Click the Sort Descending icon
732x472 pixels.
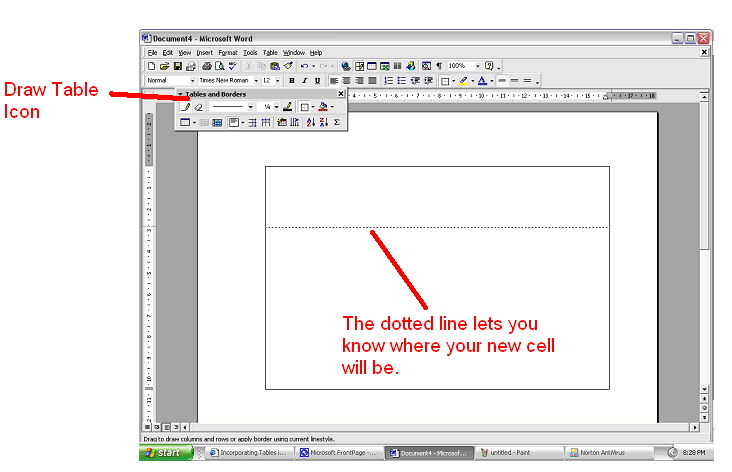tap(324, 122)
